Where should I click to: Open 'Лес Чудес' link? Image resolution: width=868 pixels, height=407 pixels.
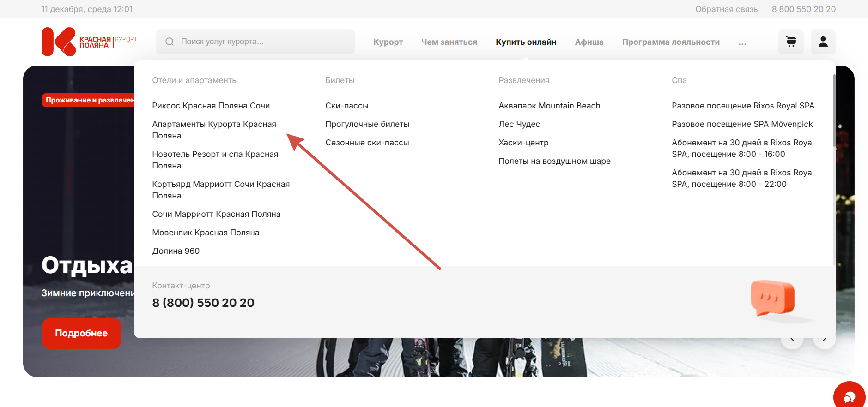(519, 124)
